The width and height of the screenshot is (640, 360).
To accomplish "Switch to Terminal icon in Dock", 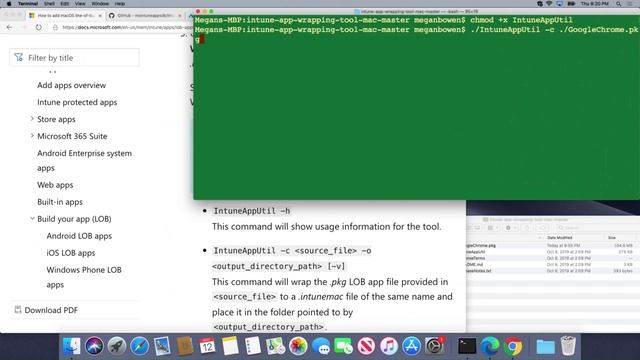I will [x=467, y=346].
